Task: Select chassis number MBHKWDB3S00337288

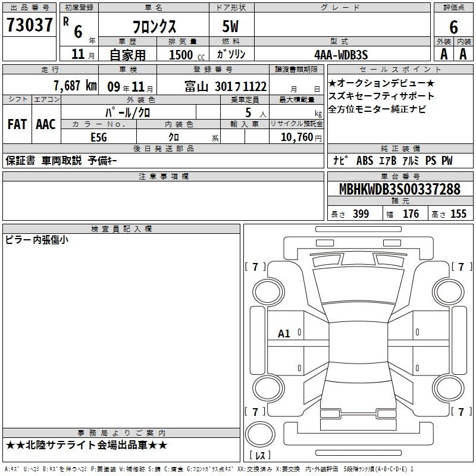Action: click(x=399, y=190)
